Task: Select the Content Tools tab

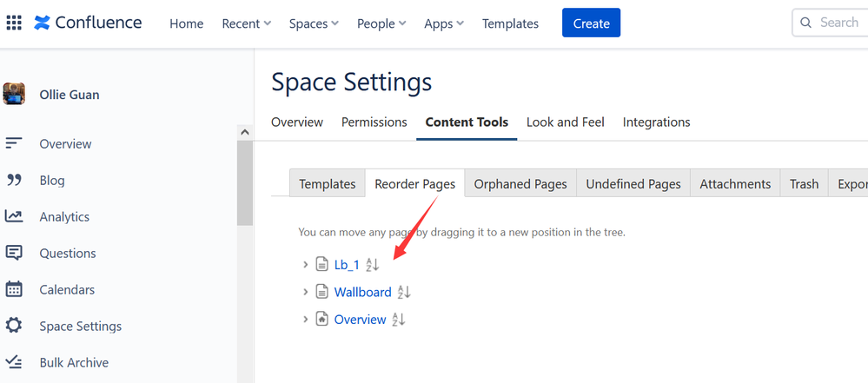Action: tap(467, 122)
